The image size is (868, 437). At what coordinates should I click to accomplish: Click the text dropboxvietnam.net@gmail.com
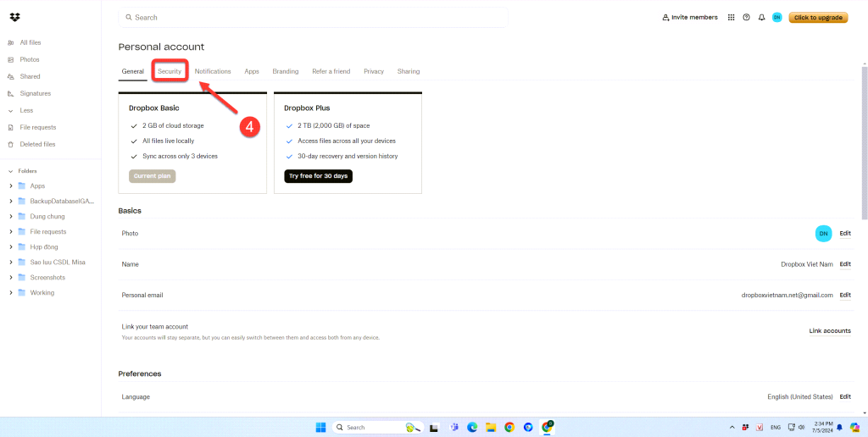click(x=787, y=296)
